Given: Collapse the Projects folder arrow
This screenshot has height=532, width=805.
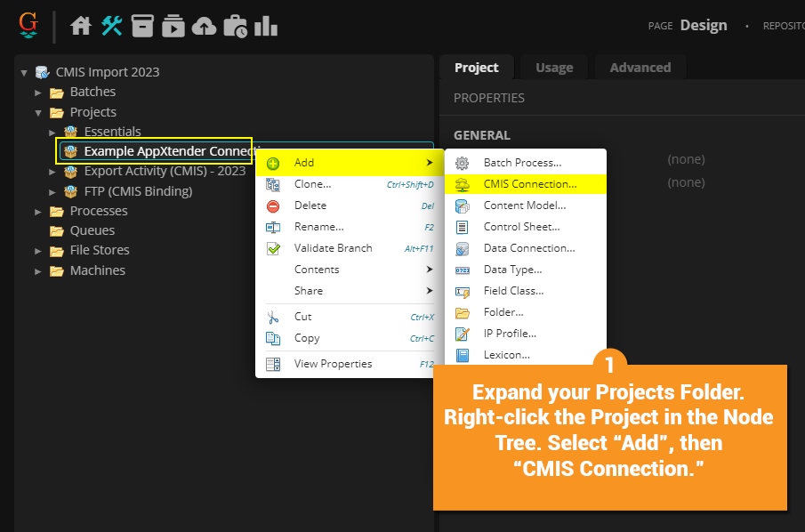Looking at the screenshot, I should pos(38,113).
